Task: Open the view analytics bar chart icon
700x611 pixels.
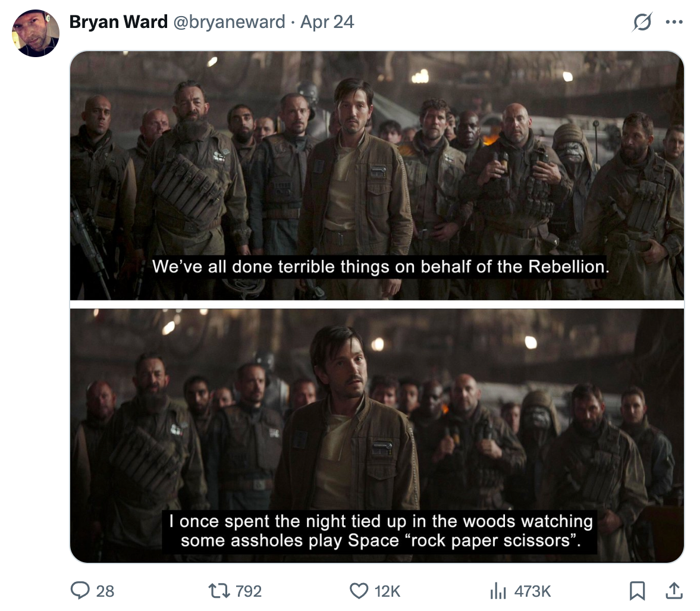Action: point(498,591)
